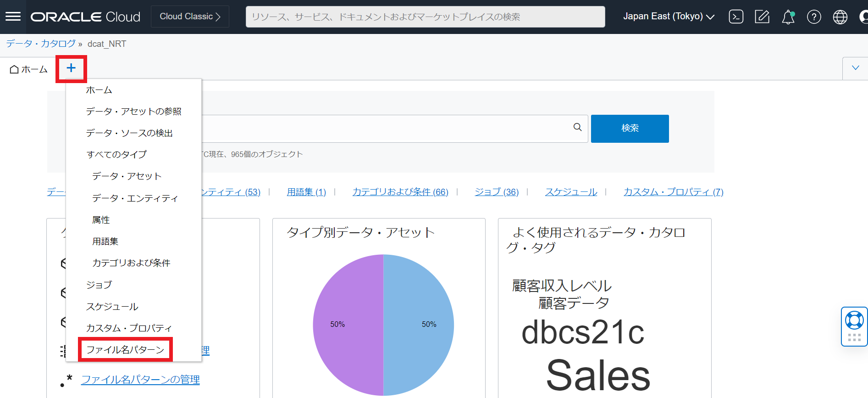868x398 pixels.
Task: Expand the chevron at right of tab bar
Action: point(855,68)
